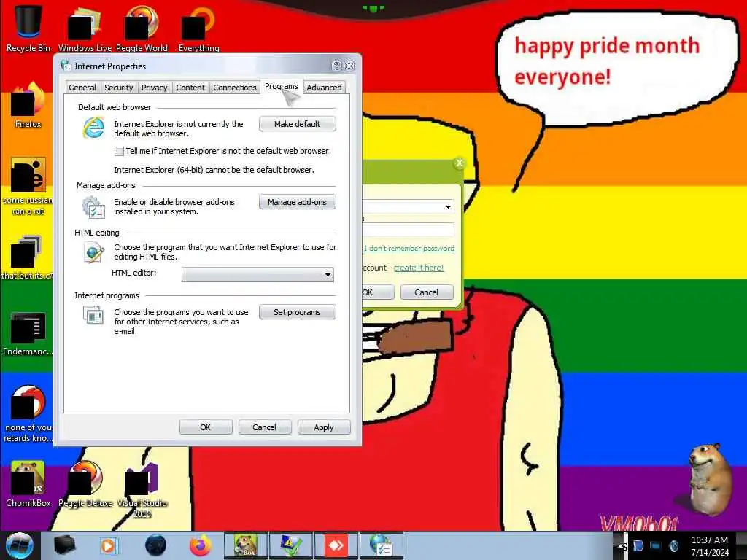Click the dark globe taskbar icon
This screenshot has width=747, height=560.
click(155, 545)
